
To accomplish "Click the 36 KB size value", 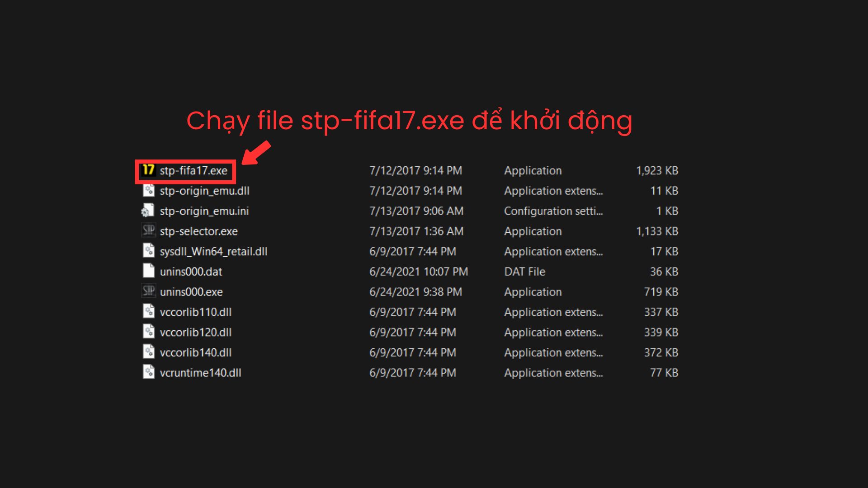I will 664,272.
